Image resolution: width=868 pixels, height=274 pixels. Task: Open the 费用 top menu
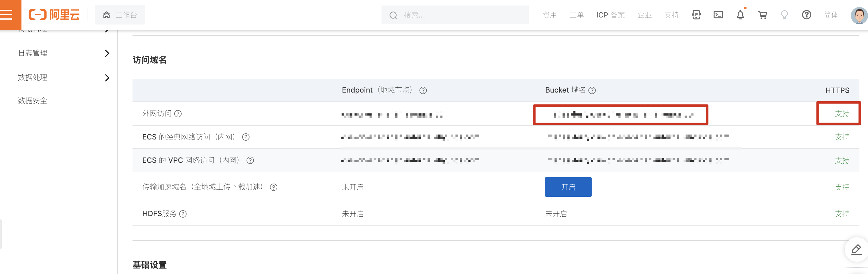(x=550, y=15)
